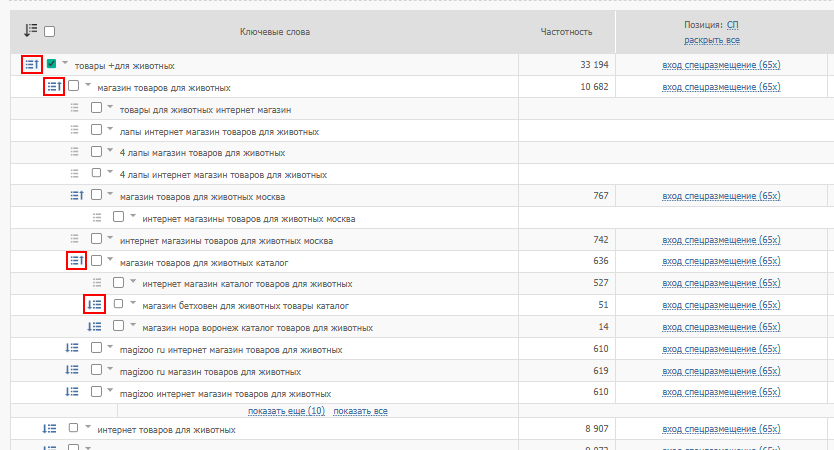The width and height of the screenshot is (834, 450).
Task: Collapse the 'магазин товаров для животных' group icon
Action: click(x=54, y=87)
